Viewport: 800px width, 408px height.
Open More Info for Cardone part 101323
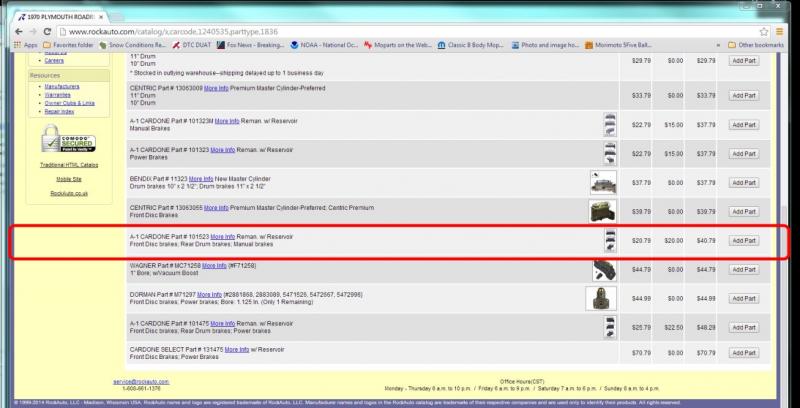(x=223, y=150)
